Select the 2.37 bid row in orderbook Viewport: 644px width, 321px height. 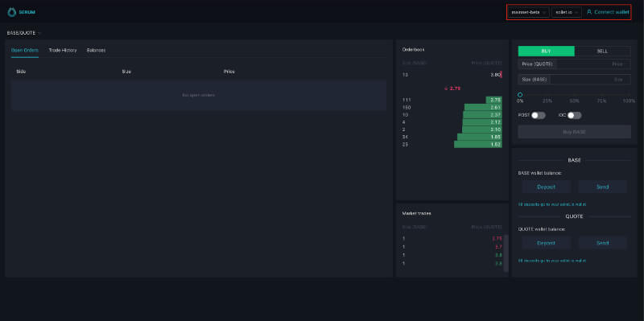[452, 114]
